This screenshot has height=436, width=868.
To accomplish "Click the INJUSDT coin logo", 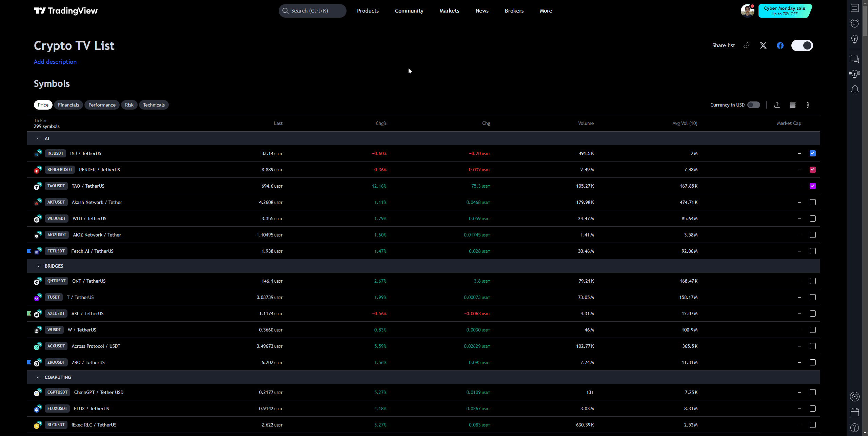I will tap(38, 153).
